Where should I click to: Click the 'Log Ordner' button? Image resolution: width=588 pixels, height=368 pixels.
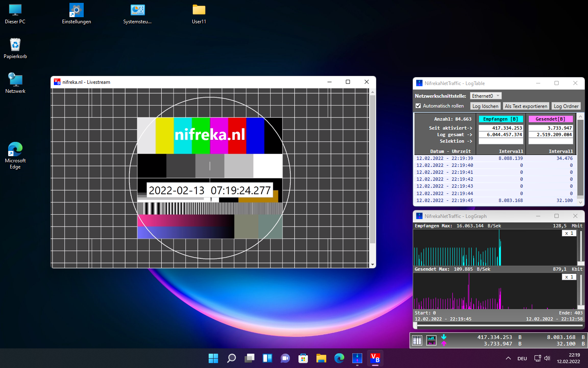click(x=566, y=106)
